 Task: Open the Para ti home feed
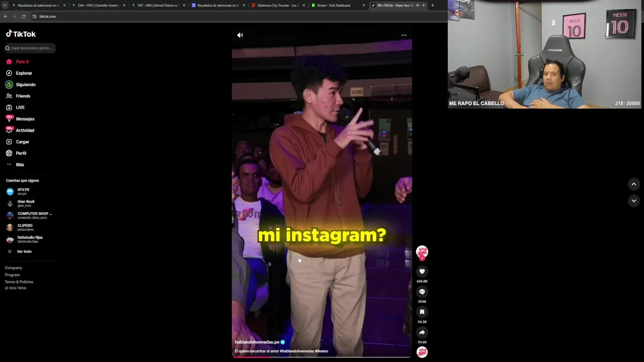click(18, 62)
